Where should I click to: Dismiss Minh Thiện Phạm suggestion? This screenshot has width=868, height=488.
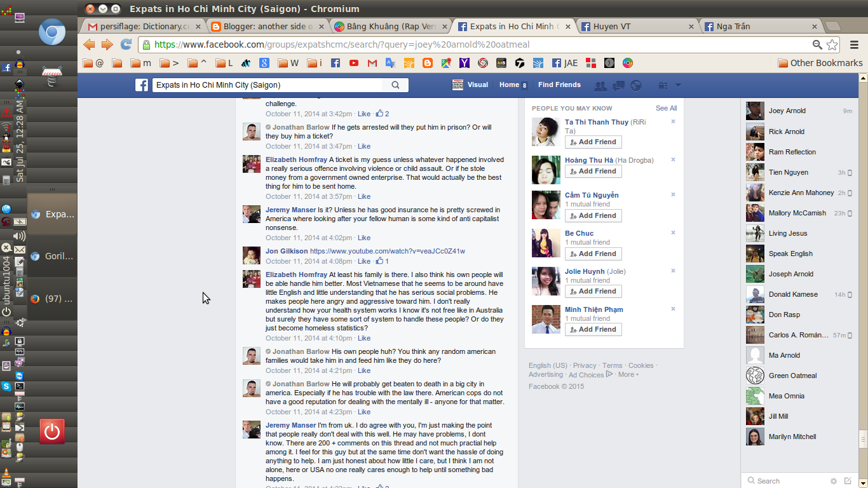673,309
